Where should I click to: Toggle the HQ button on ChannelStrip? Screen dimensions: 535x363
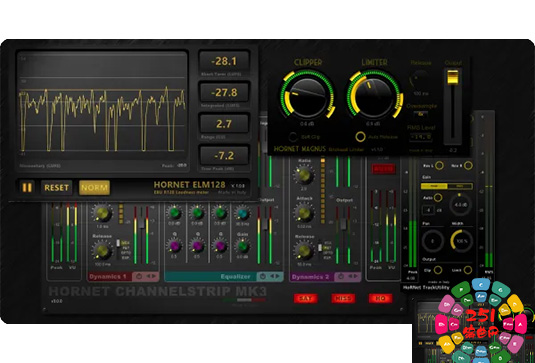[x=380, y=299]
